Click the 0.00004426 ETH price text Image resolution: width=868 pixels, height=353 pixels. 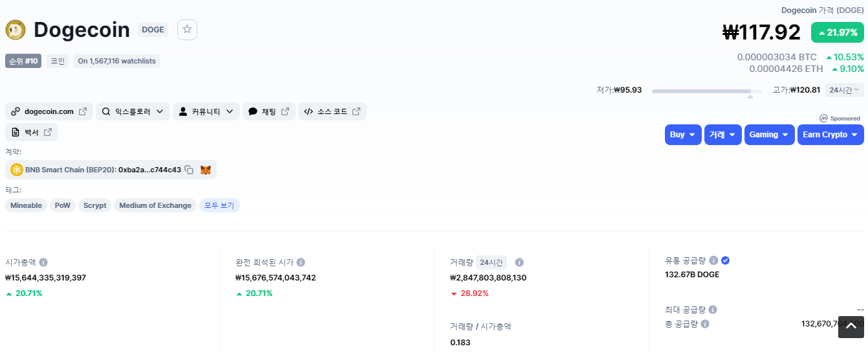click(x=787, y=69)
